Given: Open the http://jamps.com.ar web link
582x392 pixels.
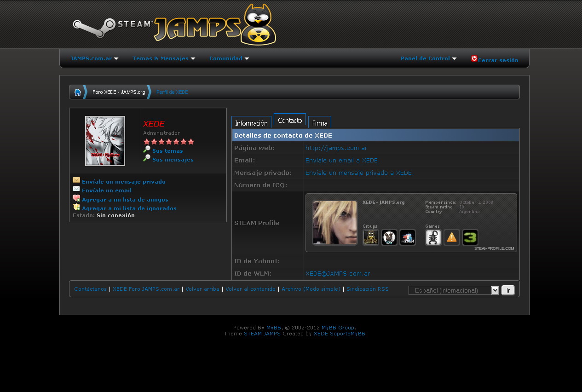Looking at the screenshot, I should (x=336, y=148).
